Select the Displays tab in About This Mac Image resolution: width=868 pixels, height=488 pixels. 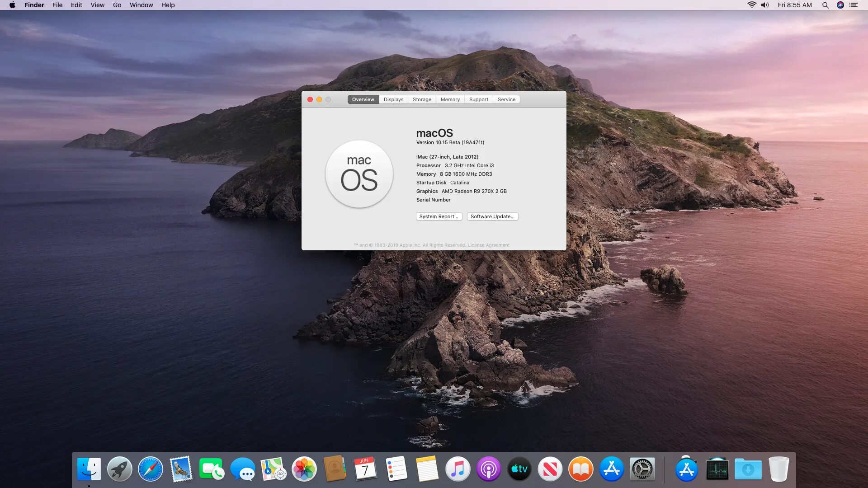click(x=393, y=99)
